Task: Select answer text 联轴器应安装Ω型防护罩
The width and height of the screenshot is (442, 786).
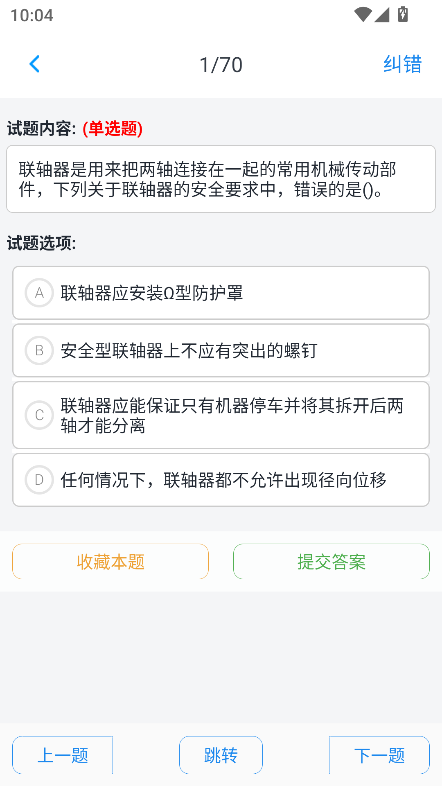Action: pos(152,293)
